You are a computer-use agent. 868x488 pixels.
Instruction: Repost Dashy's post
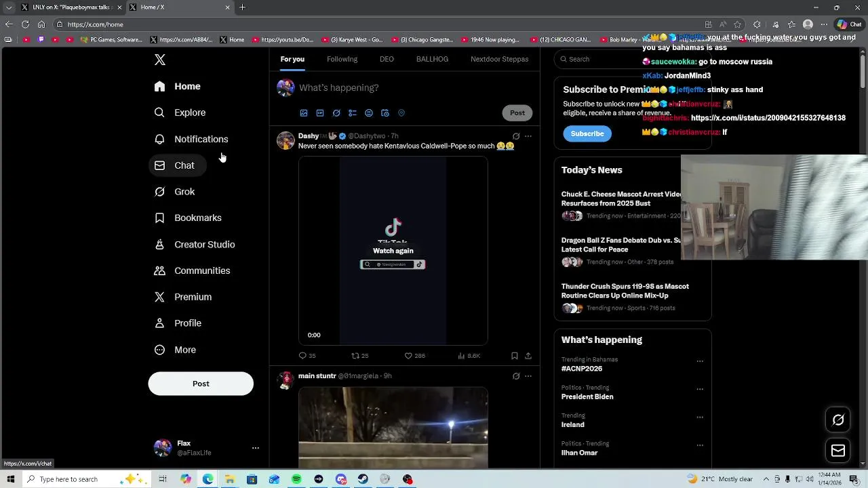[x=360, y=356]
